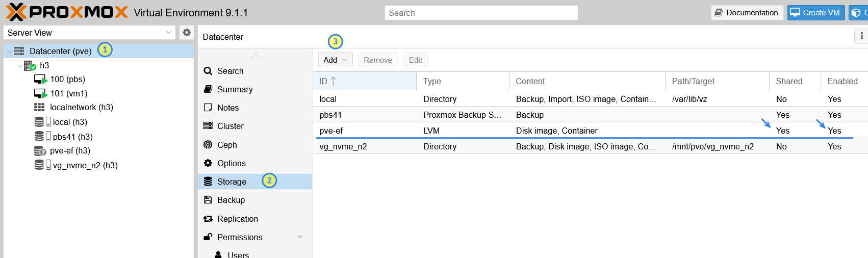Click the Cluster server icon
The height and width of the screenshot is (258, 868).
tap(208, 126)
